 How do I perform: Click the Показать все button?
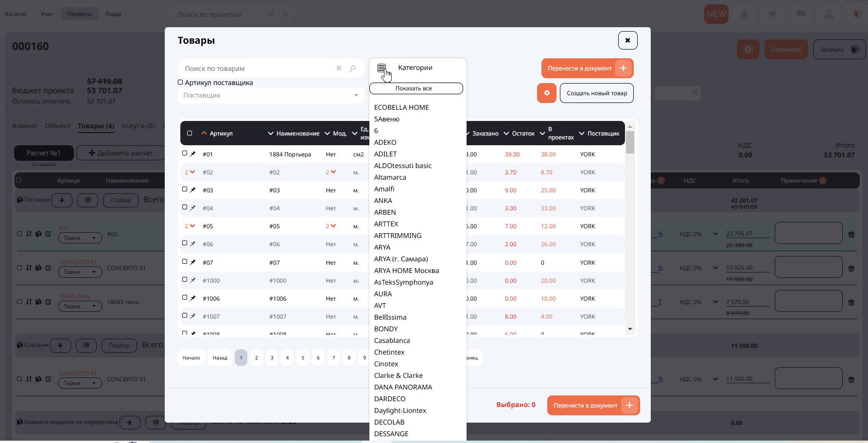pyautogui.click(x=416, y=88)
